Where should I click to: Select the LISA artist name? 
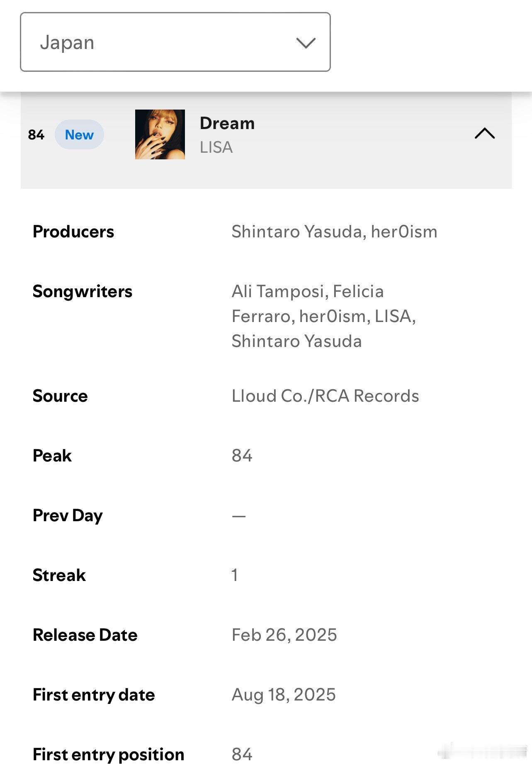pos(216,147)
